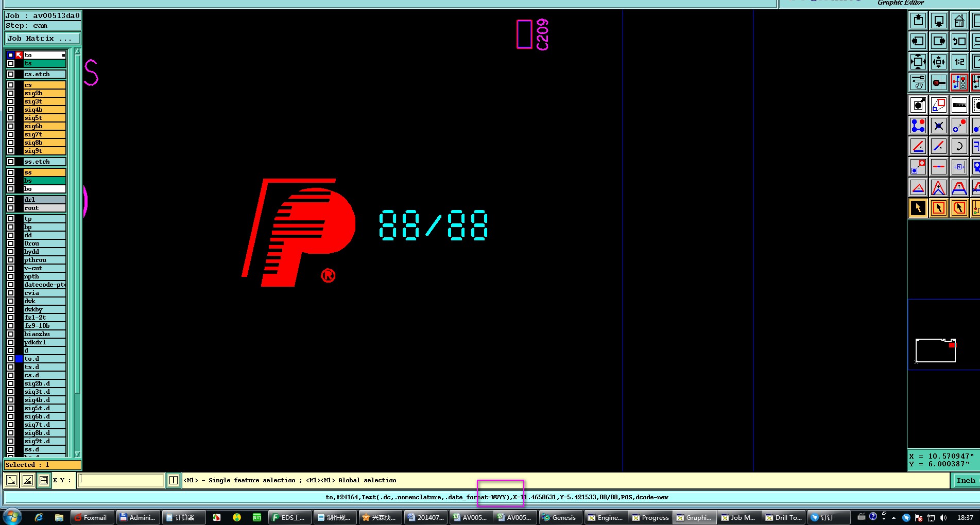Toggle the checkbox for layer ss.etch

coord(11,162)
